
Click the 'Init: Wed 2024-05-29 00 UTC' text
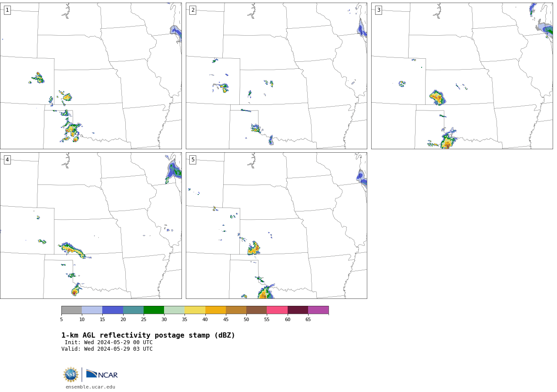coord(109,342)
